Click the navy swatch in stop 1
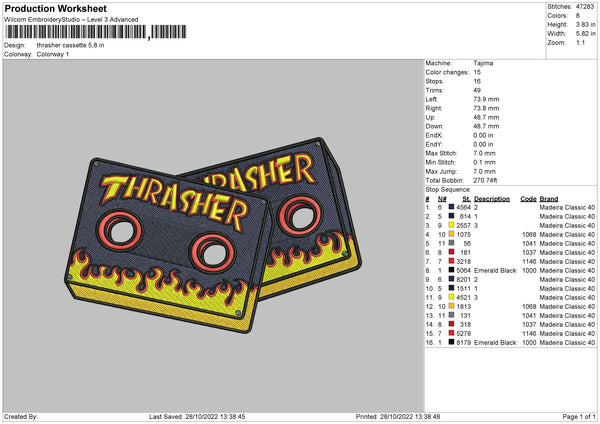The height and width of the screenshot is (424, 600). [453, 206]
